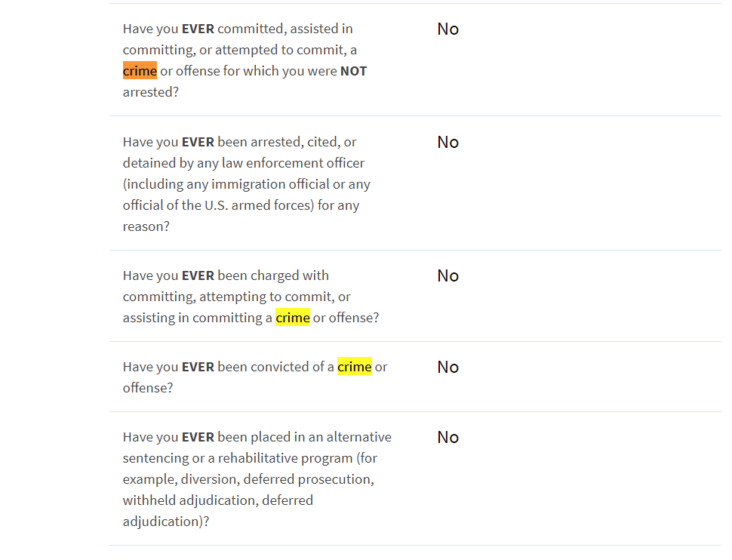Click the 'adjudication)?' text at bottom
Screen dimensions: 732x560
coord(166,522)
